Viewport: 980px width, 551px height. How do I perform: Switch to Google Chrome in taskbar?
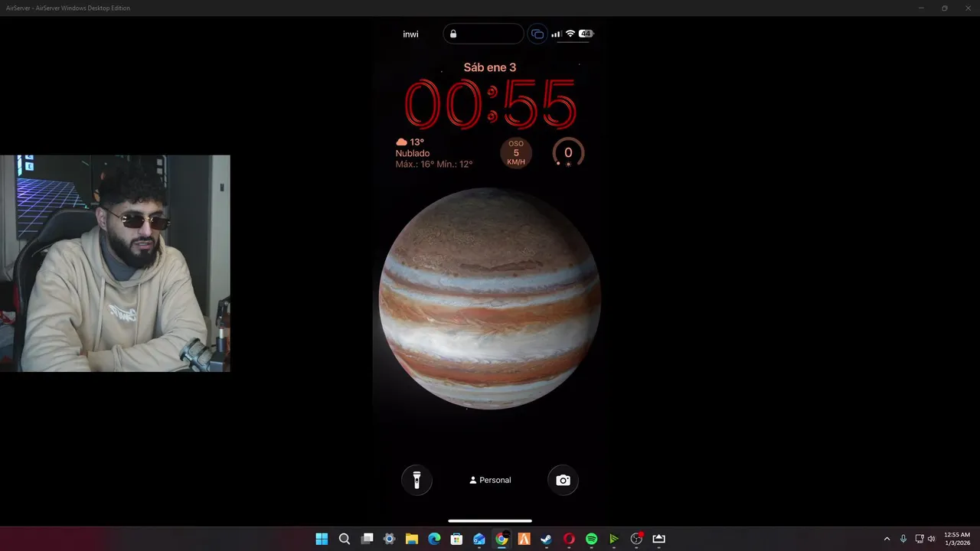[x=501, y=539]
